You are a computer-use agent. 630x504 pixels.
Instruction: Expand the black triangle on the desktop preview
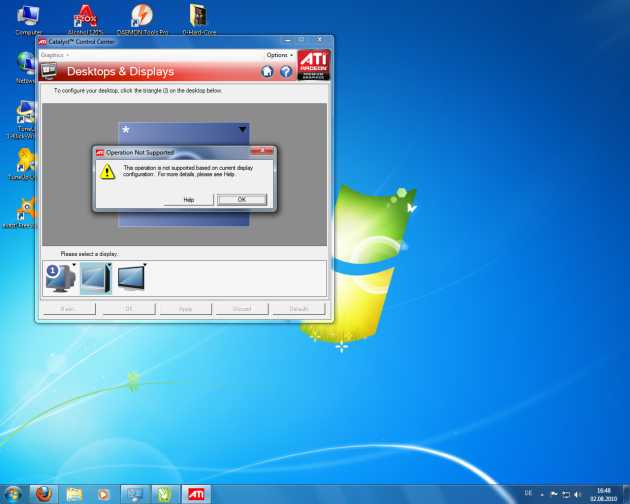pyautogui.click(x=242, y=129)
